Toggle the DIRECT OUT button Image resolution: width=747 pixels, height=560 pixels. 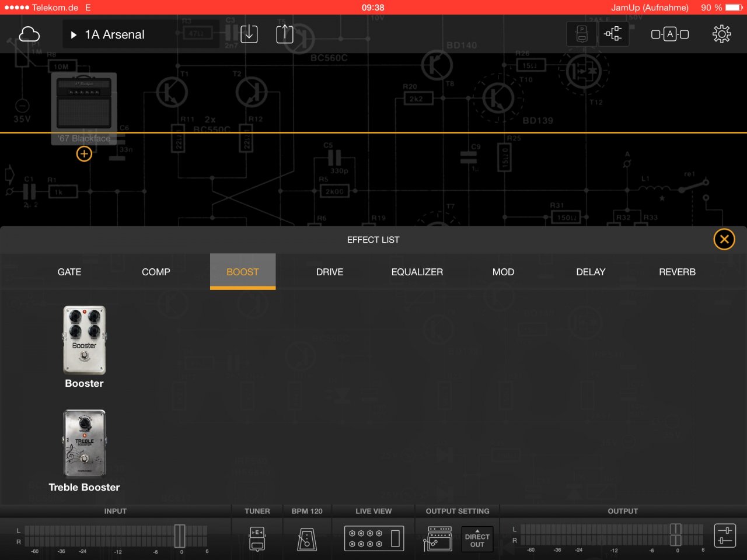click(477, 540)
